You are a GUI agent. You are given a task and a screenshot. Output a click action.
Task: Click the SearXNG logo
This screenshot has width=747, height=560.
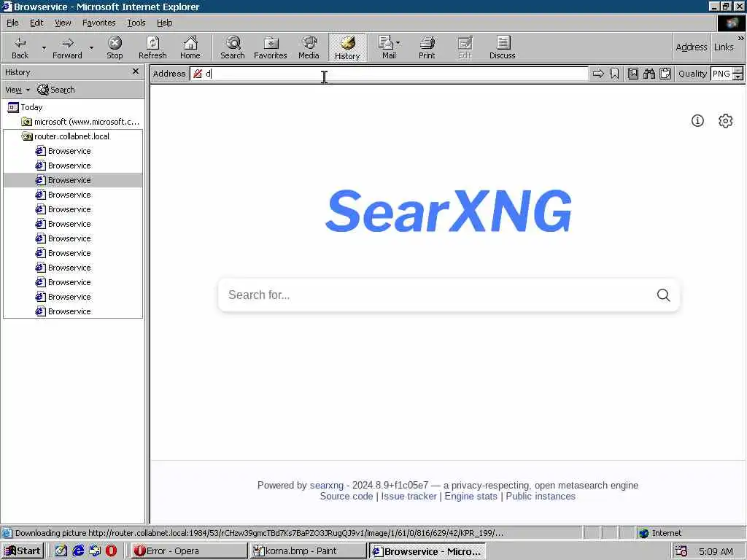(449, 211)
